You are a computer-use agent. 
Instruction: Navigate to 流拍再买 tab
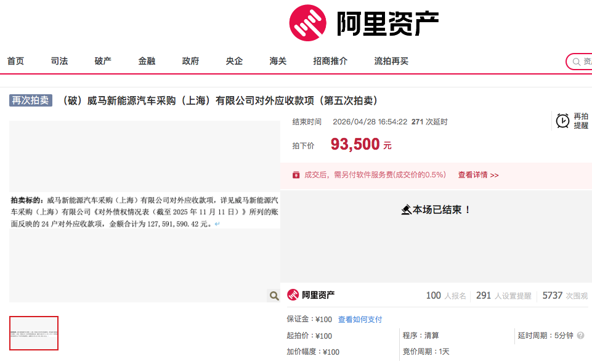391,61
